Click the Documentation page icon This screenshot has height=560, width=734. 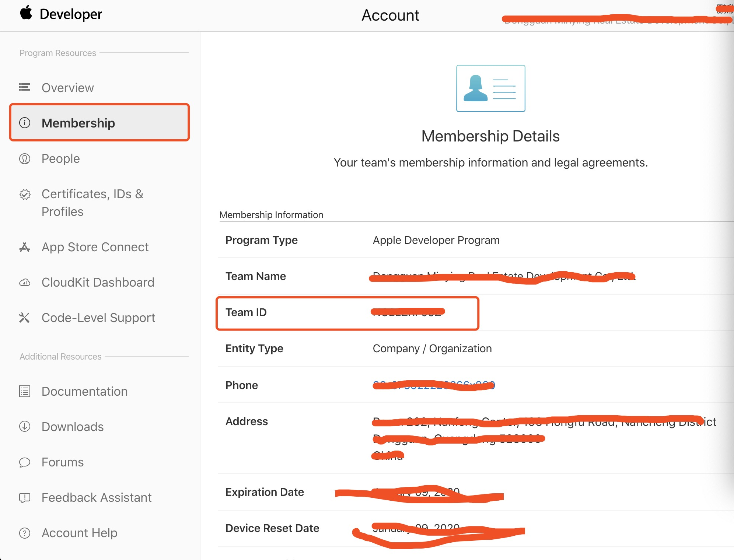coord(25,391)
